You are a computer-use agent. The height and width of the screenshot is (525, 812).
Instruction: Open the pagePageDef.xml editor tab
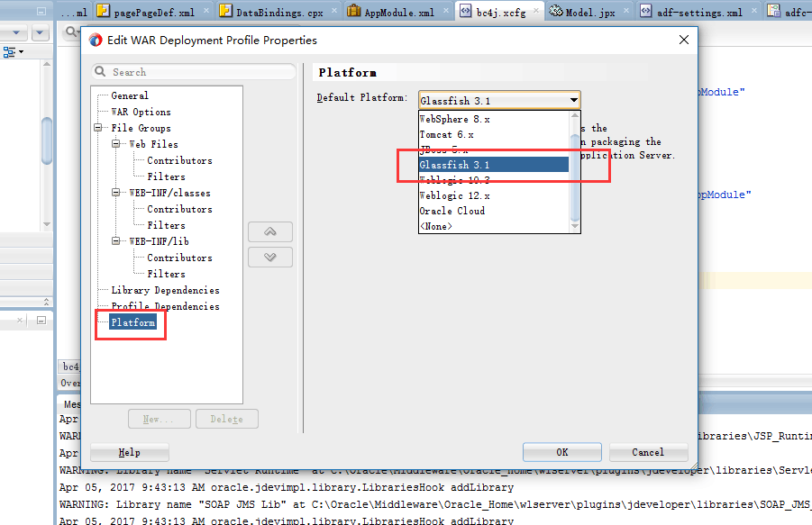[154, 12]
